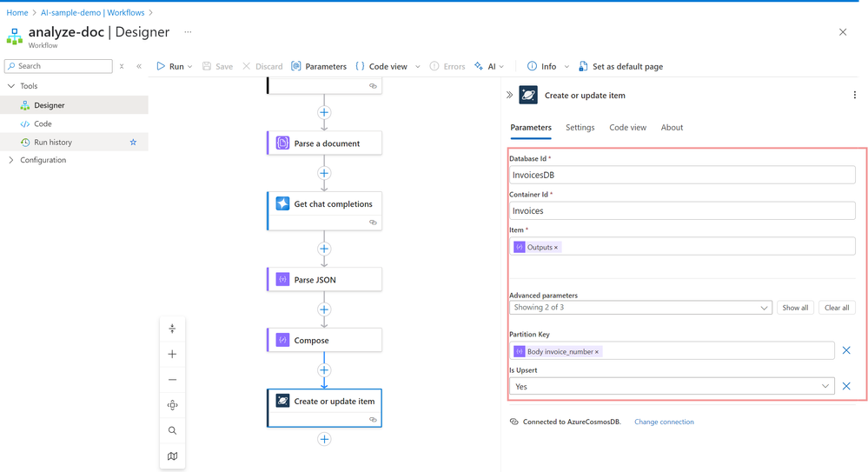Switch to the Settings tab
Screen dimensions: 868x472
click(580, 128)
